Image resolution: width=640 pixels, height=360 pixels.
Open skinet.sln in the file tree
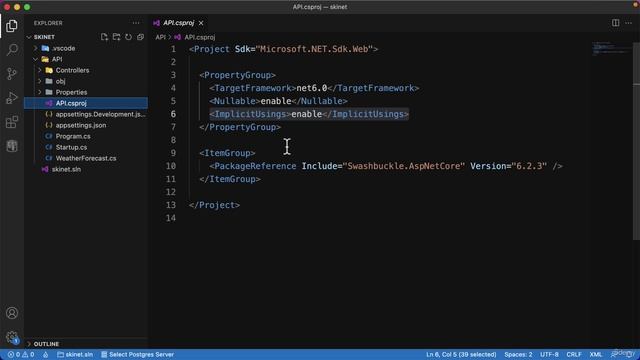click(x=86, y=169)
